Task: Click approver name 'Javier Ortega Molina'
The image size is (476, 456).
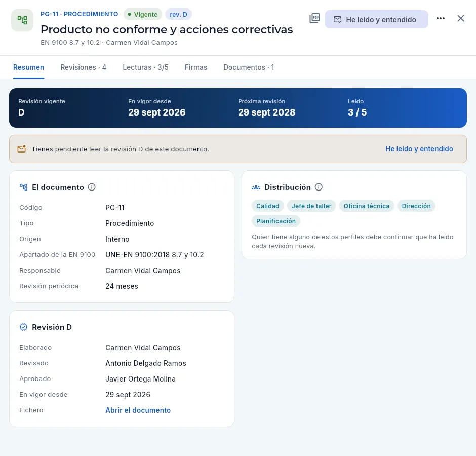Action: [x=141, y=379]
